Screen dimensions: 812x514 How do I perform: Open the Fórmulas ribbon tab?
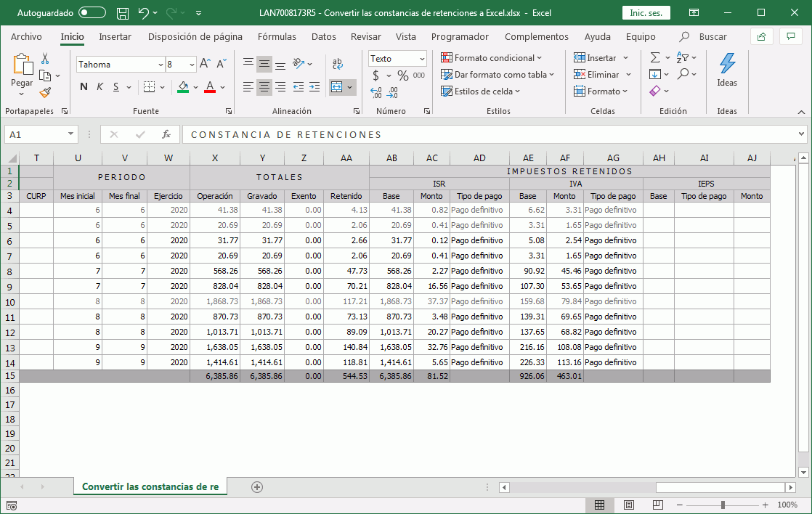277,37
